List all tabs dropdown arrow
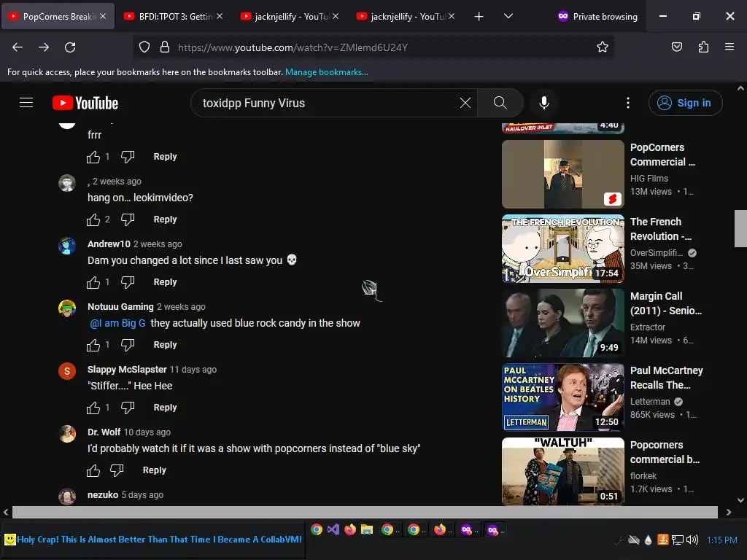 (x=508, y=16)
